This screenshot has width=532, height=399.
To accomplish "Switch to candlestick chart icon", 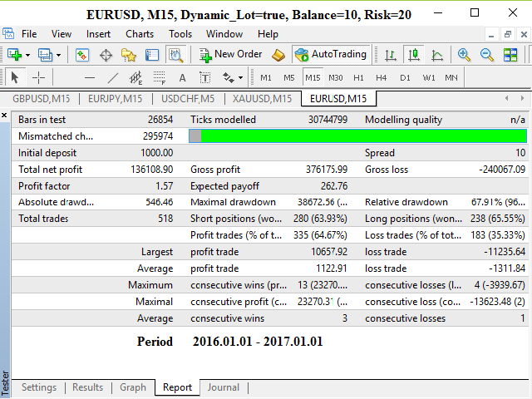I will [414, 54].
